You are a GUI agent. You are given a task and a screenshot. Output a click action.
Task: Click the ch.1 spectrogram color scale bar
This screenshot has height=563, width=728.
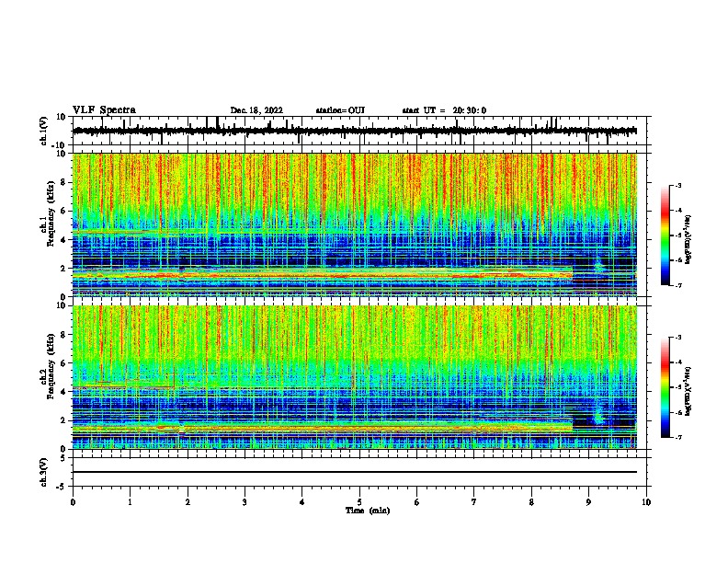pos(665,236)
